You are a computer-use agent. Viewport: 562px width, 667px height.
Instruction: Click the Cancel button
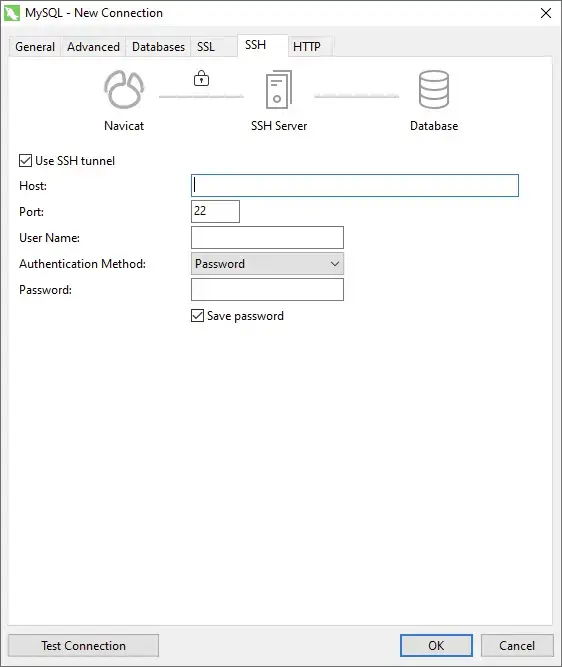(x=517, y=646)
